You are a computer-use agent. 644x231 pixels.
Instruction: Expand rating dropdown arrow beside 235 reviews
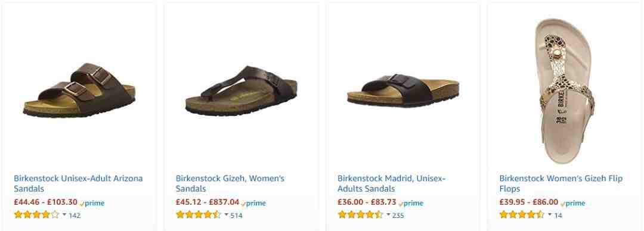(388, 214)
